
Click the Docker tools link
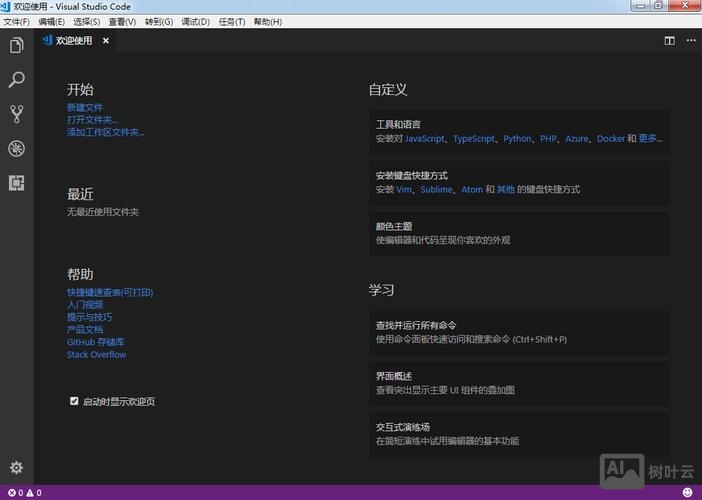(x=611, y=139)
